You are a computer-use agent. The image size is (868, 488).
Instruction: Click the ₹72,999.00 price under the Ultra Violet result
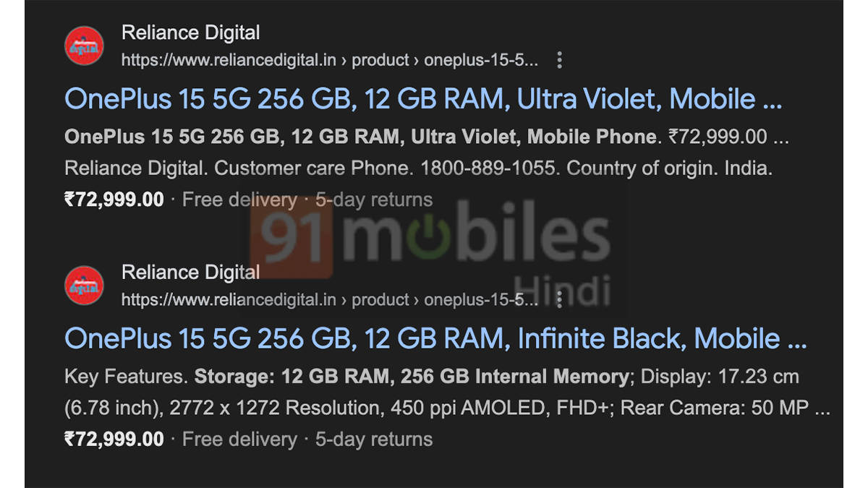114,200
